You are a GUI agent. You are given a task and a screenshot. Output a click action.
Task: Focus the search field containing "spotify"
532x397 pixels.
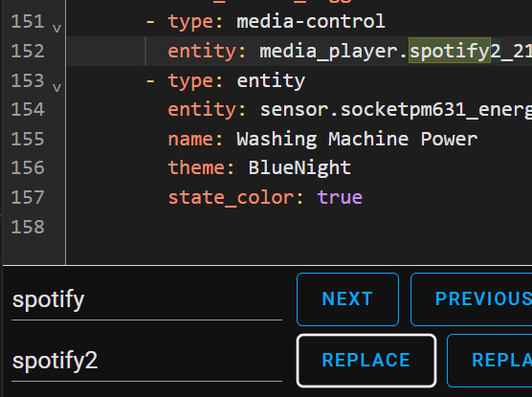click(146, 300)
